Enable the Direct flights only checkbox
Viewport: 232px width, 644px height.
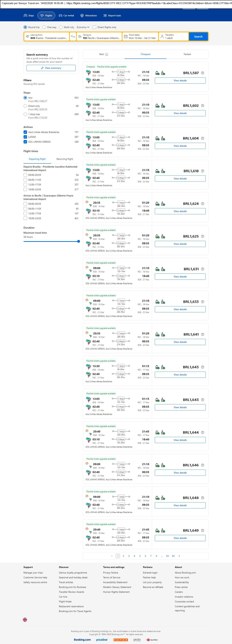point(94,27)
